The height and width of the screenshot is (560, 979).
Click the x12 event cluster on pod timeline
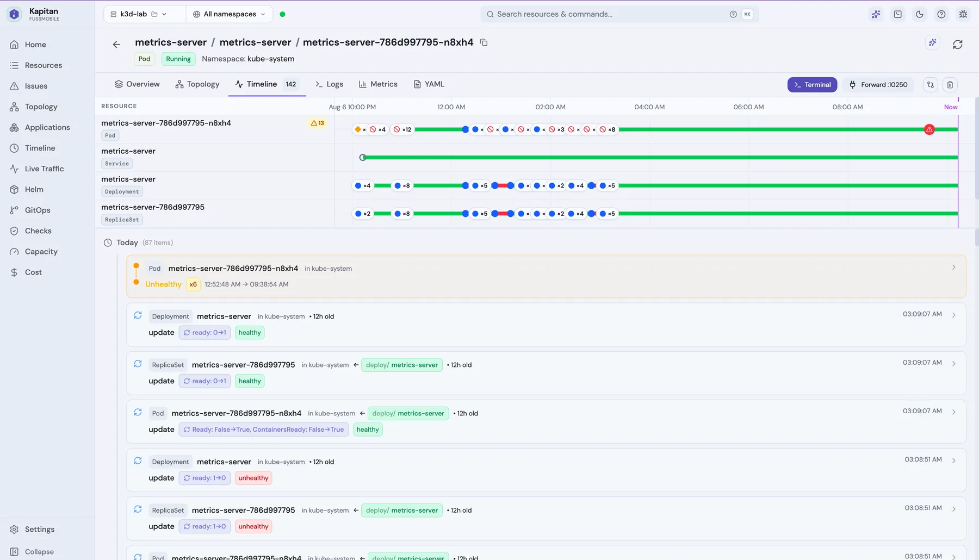(402, 129)
